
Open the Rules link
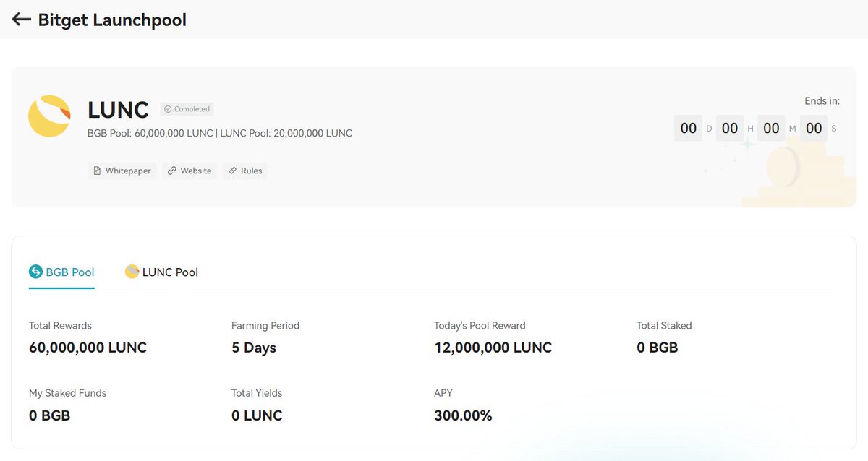(x=245, y=171)
